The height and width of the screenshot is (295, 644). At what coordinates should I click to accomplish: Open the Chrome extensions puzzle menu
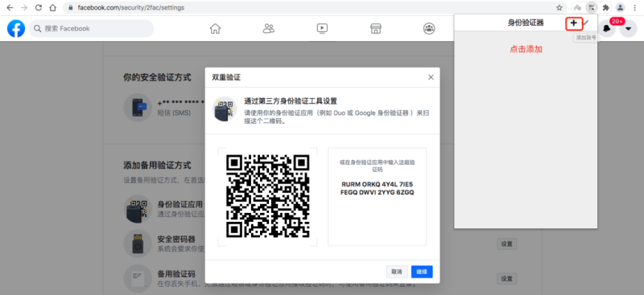pyautogui.click(x=605, y=7)
